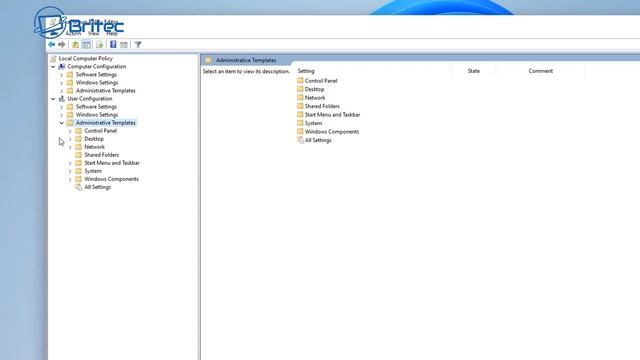
Task: Click the Shared Folders folder icon in the tree
Action: 78,155
